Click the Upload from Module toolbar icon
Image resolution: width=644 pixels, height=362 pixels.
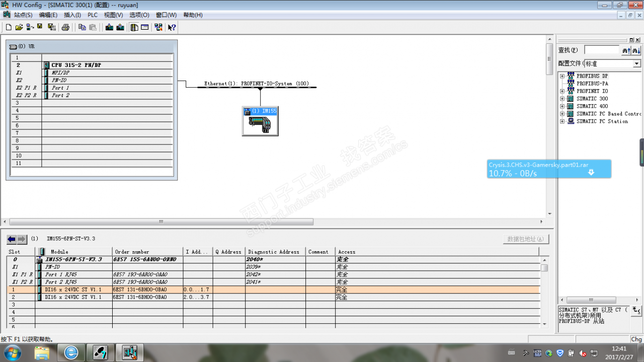tap(120, 27)
